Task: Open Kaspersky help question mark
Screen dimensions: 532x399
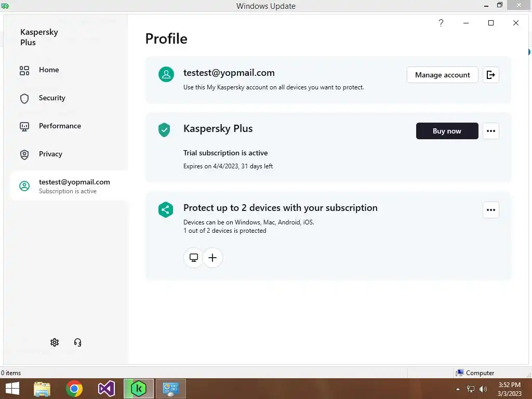Action: click(441, 23)
